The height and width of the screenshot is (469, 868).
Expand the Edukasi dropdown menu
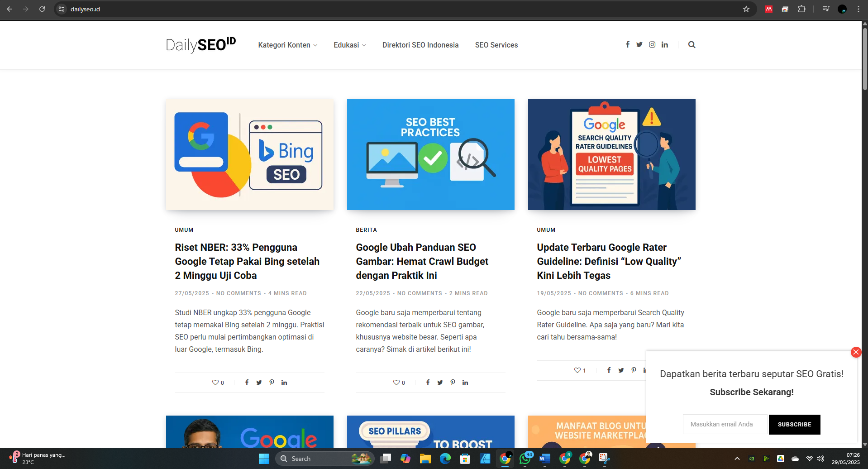(x=350, y=45)
